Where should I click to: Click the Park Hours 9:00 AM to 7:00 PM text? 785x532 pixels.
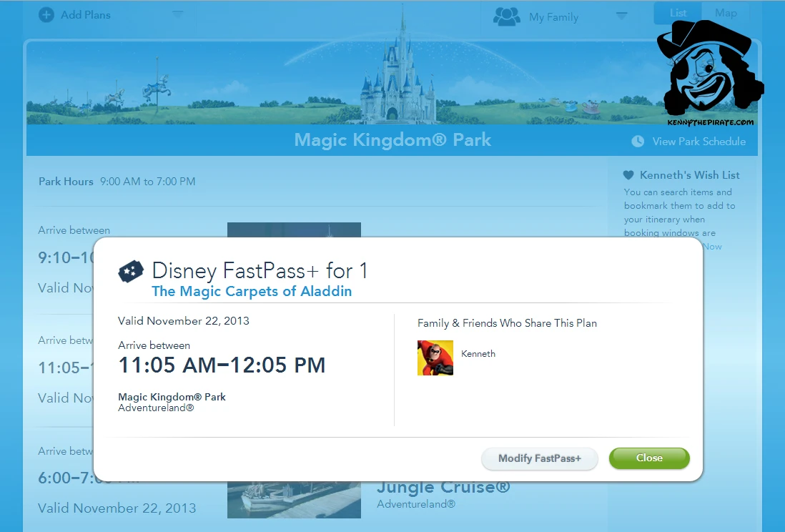coord(117,182)
